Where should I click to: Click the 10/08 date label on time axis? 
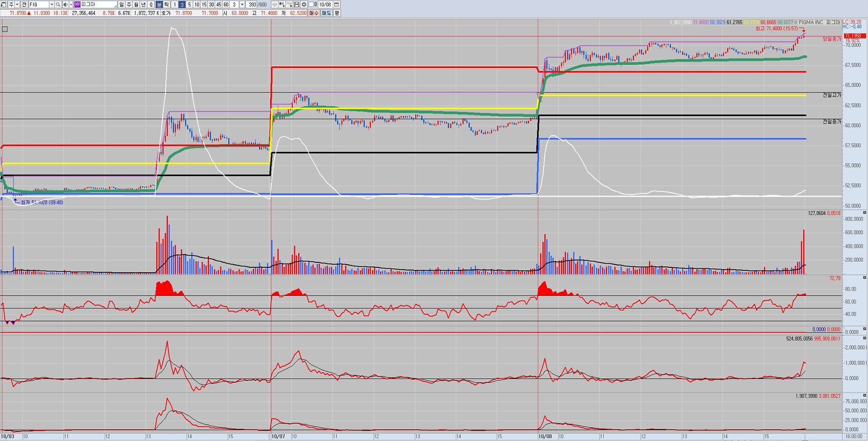pyautogui.click(x=545, y=436)
